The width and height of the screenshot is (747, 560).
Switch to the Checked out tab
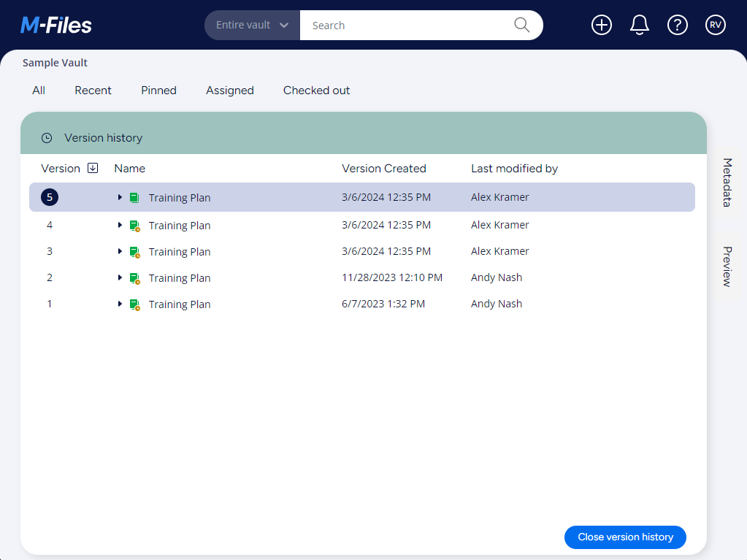(x=316, y=91)
